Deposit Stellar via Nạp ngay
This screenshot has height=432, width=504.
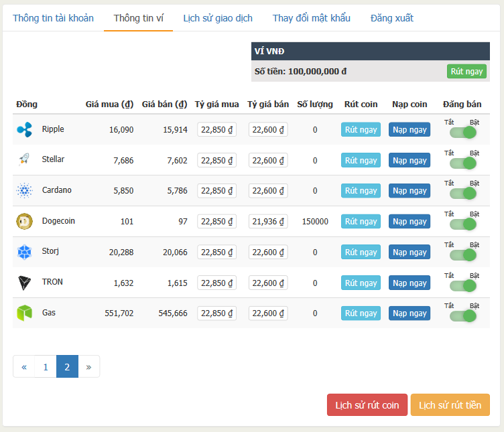click(x=409, y=160)
